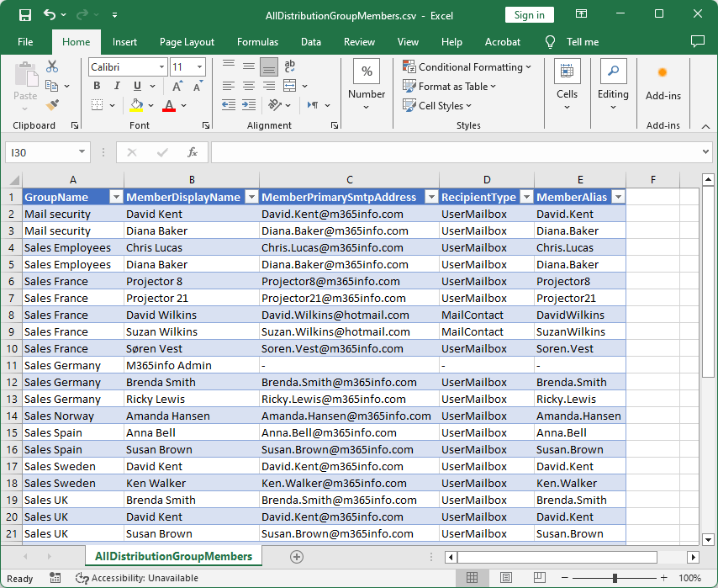Open the GroupName column filter

pyautogui.click(x=116, y=196)
